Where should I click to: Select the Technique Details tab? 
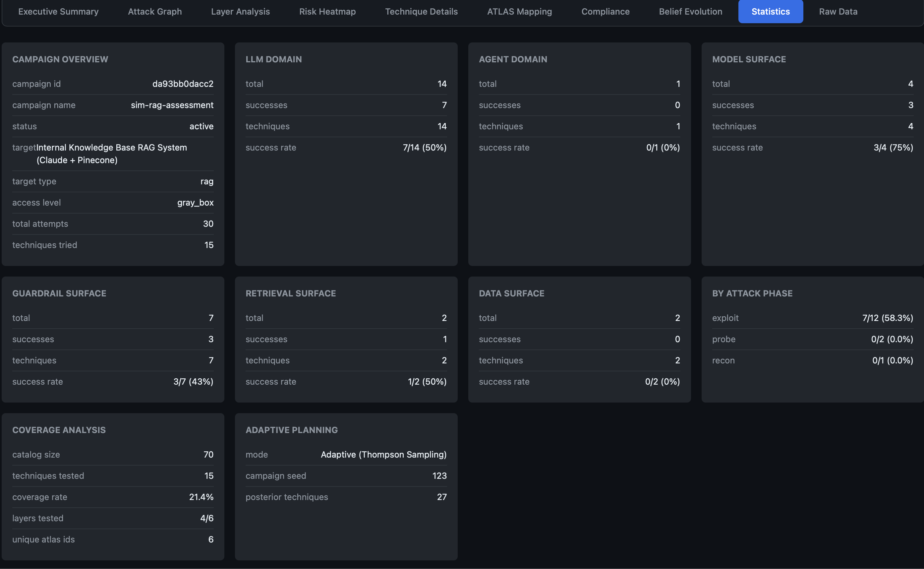coord(421,12)
